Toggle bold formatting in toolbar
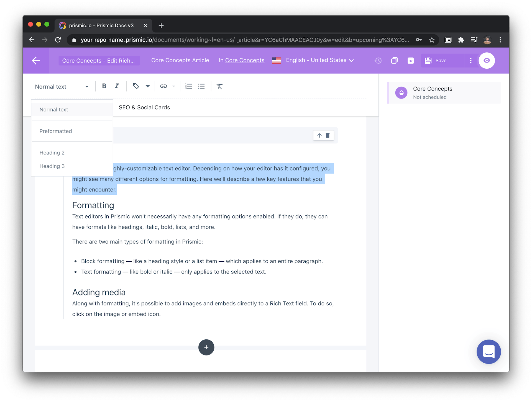This screenshot has width=532, height=402. point(104,86)
